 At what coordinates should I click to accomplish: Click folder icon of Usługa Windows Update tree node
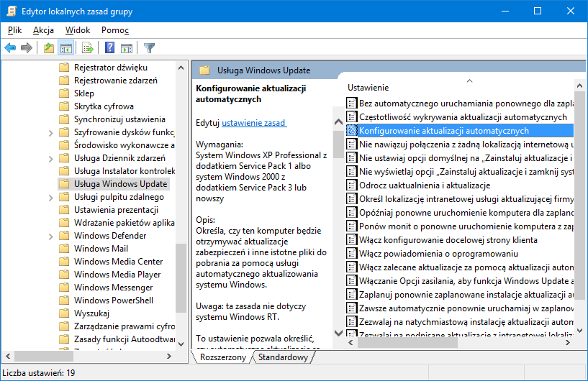click(64, 183)
